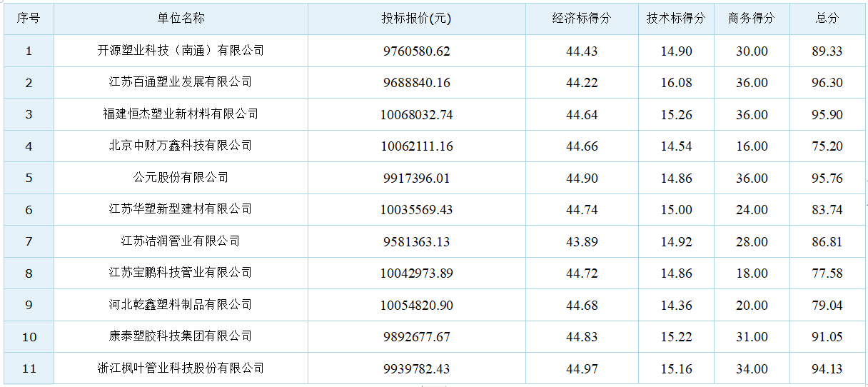868x387 pixels.
Task: Click economic score 44.90
Action: tap(582, 179)
